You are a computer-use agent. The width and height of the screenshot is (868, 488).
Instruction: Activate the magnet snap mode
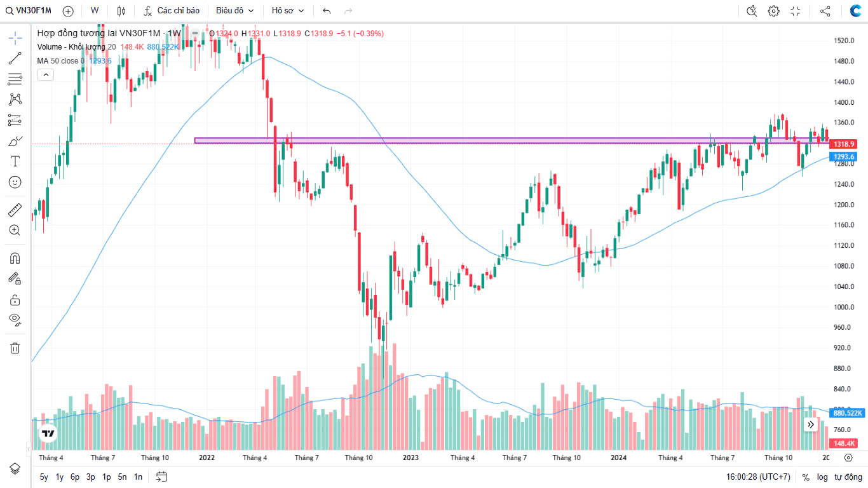[x=15, y=258]
